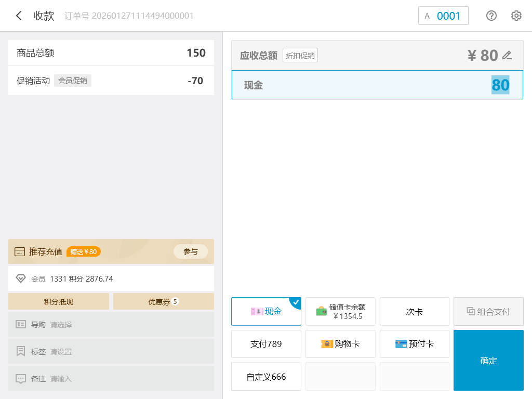Click the 会员促销 tag
This screenshot has width=532, height=399.
click(x=73, y=81)
